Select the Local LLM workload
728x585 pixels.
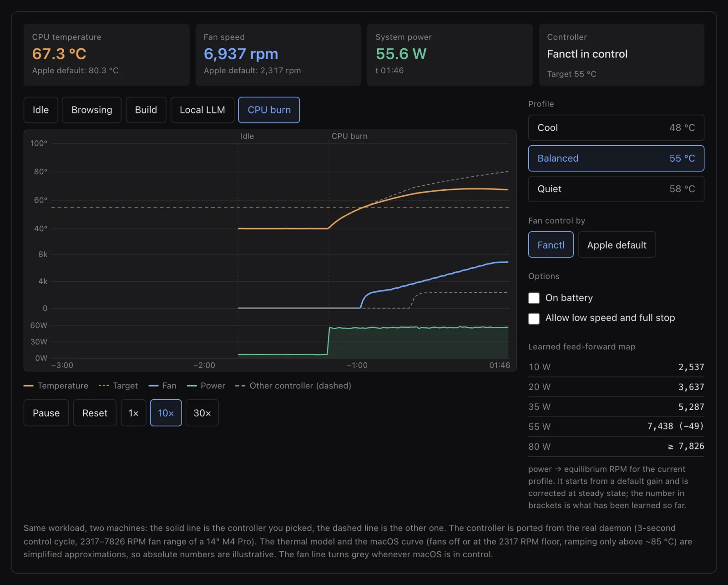(202, 110)
